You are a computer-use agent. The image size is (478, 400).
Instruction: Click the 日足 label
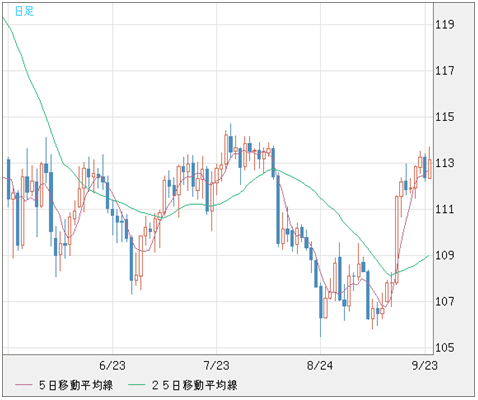pyautogui.click(x=24, y=11)
